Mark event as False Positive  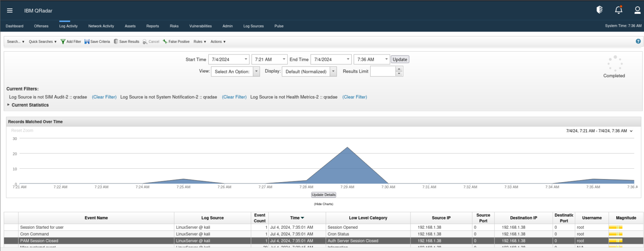click(176, 42)
